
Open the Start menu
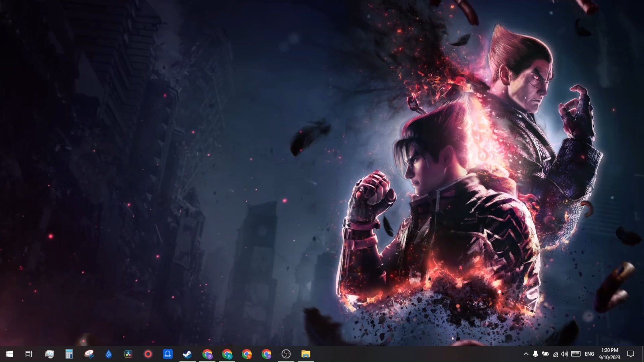click(x=9, y=354)
